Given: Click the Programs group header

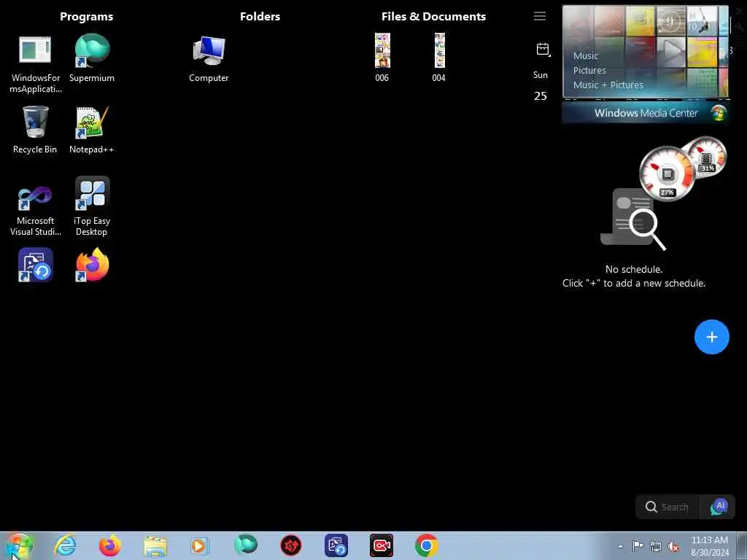Looking at the screenshot, I should point(86,17).
